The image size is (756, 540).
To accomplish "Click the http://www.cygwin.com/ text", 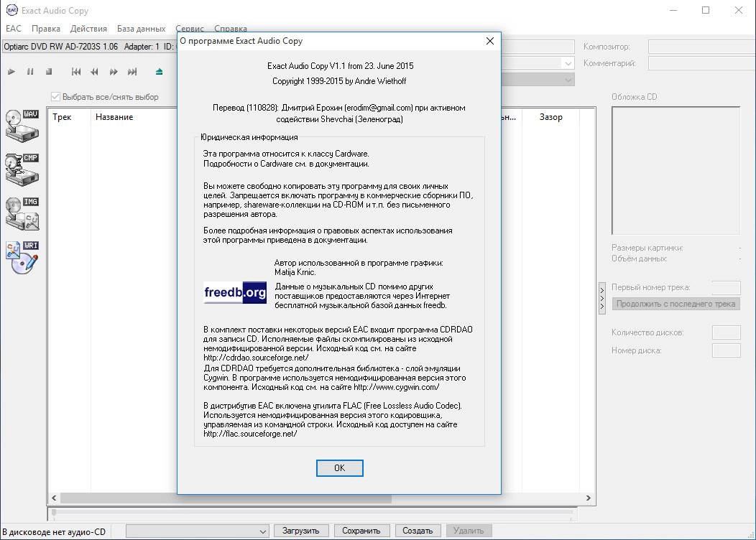I will (396, 387).
